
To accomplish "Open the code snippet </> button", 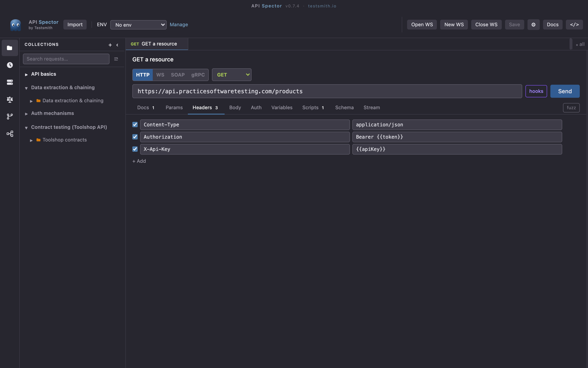I will pos(574,25).
